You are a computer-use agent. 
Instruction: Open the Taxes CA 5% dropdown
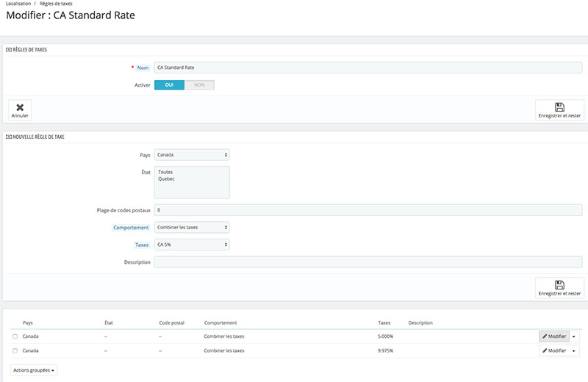(x=192, y=245)
